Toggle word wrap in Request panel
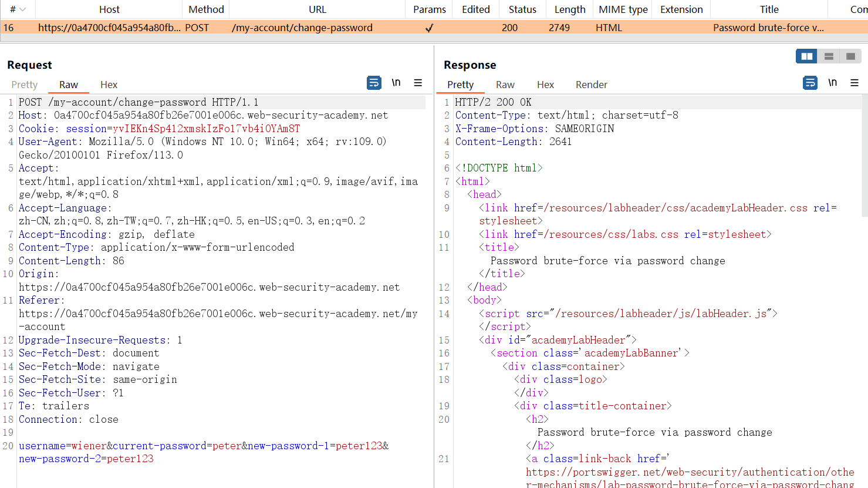 tap(374, 83)
